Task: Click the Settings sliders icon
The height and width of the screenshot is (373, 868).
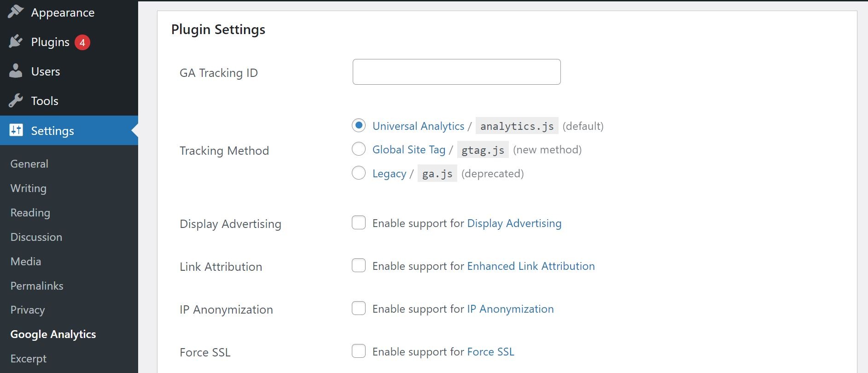Action: [x=16, y=130]
